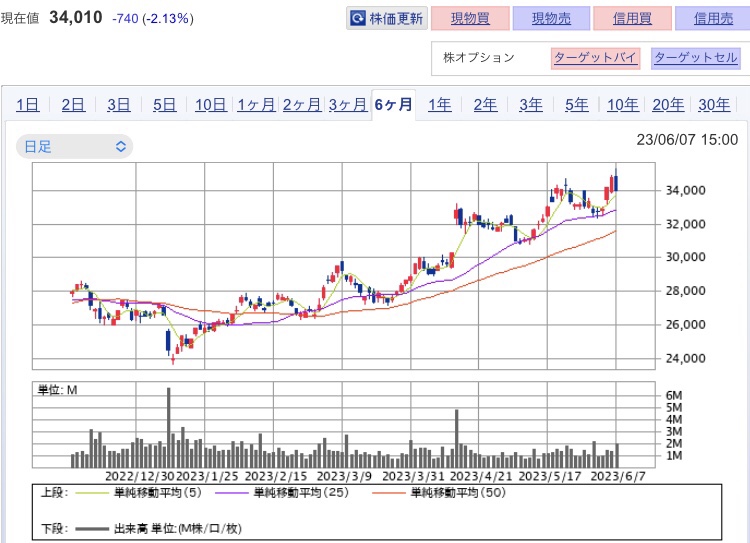Screen dimensions: 750x543
Task: Switch to the 30年 chart period
Action: tap(714, 104)
